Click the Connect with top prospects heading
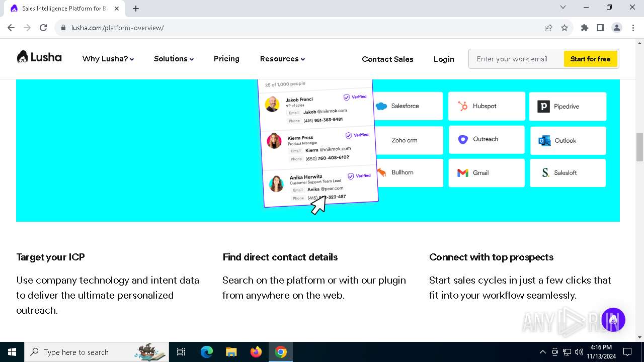Viewport: 644px width, 362px height. (491, 257)
